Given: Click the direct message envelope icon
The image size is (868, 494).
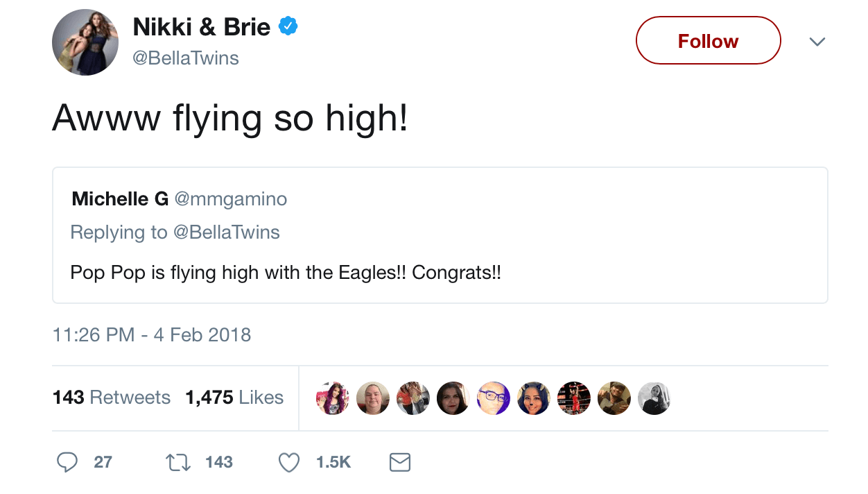Looking at the screenshot, I should (400, 462).
